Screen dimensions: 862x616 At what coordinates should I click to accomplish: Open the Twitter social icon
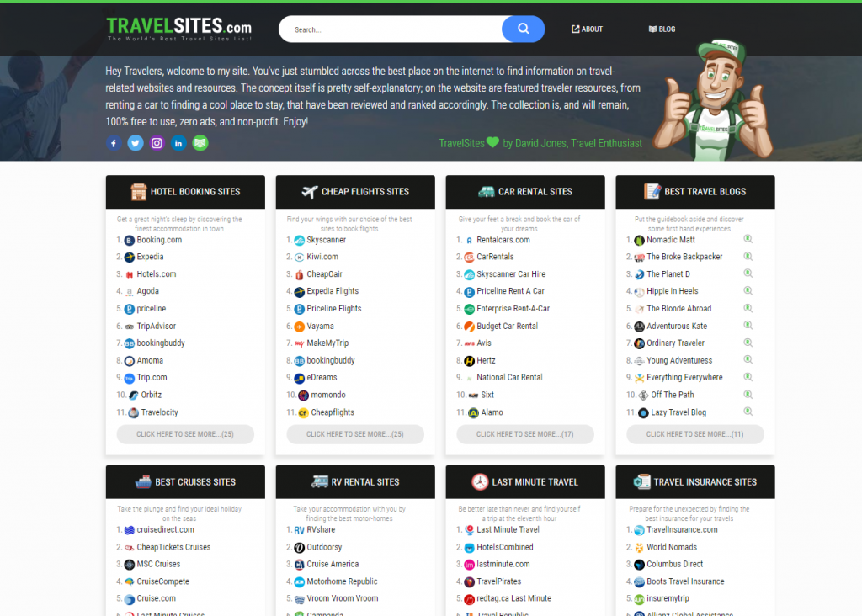point(136,143)
